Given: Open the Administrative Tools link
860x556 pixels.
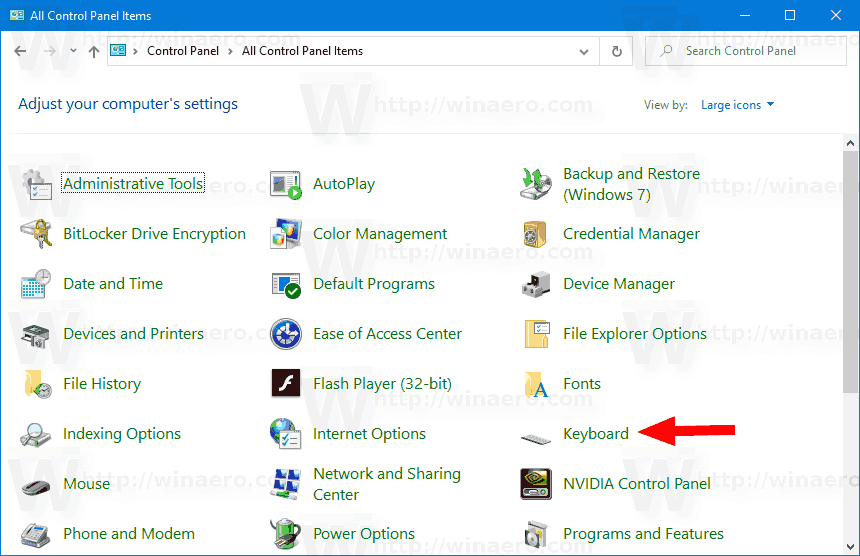Looking at the screenshot, I should tap(133, 184).
